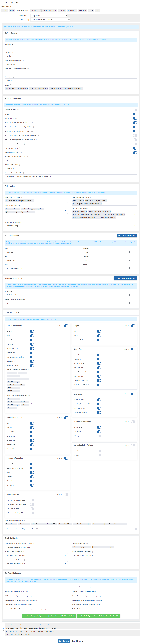142x644 pixels.
Task: Open help icon next to Server Model
Action: [14, 44]
